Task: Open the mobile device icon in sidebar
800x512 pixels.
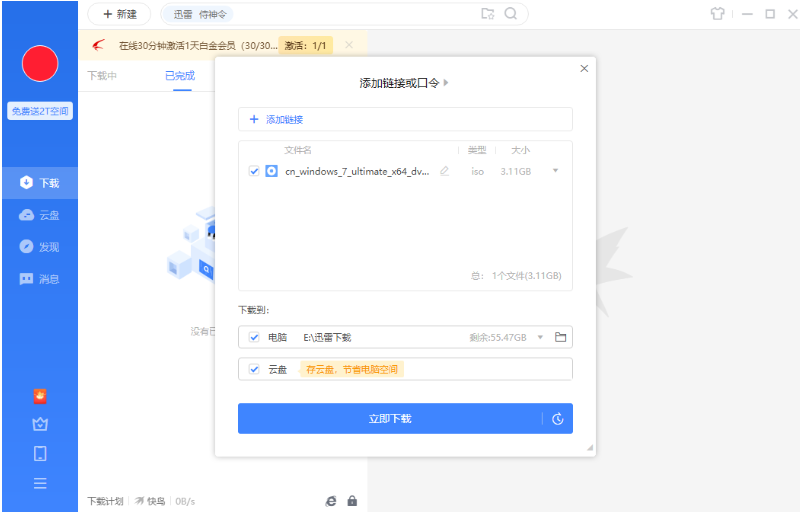Action: pos(40,454)
